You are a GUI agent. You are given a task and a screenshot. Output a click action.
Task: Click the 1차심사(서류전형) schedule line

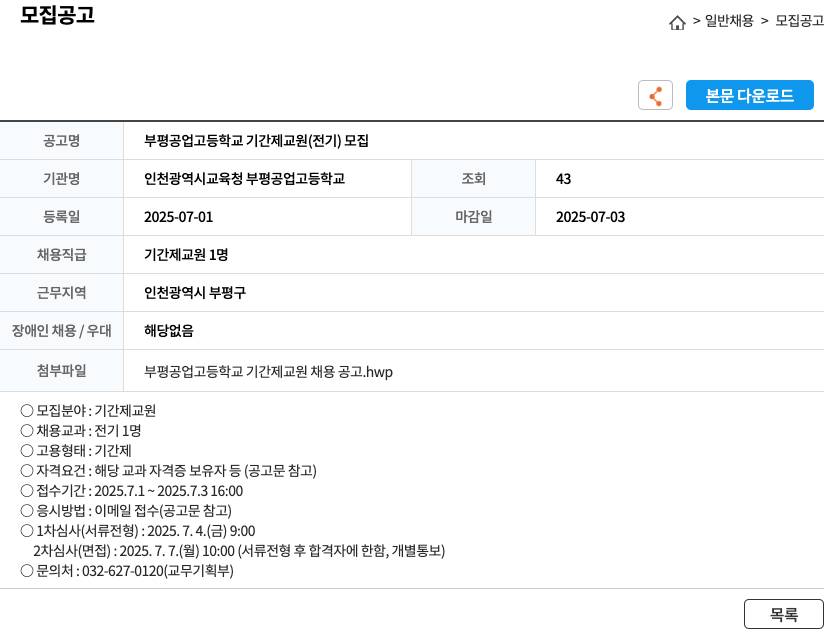[x=138, y=531]
